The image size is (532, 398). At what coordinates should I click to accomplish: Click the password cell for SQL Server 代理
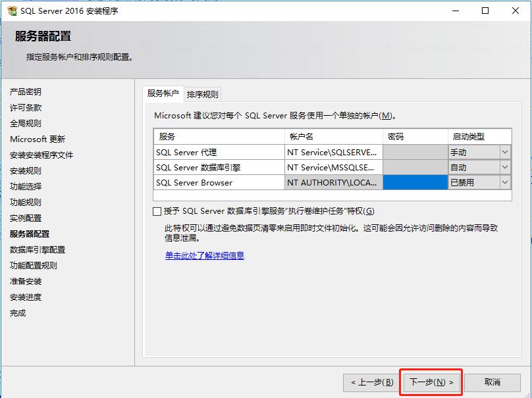click(415, 152)
